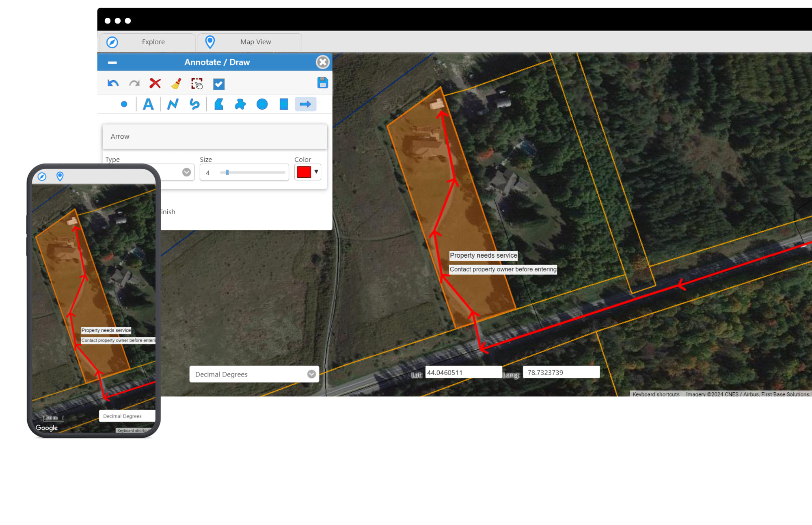Click the Finish link
Viewport: 812px width, 525px height.
[x=168, y=212]
